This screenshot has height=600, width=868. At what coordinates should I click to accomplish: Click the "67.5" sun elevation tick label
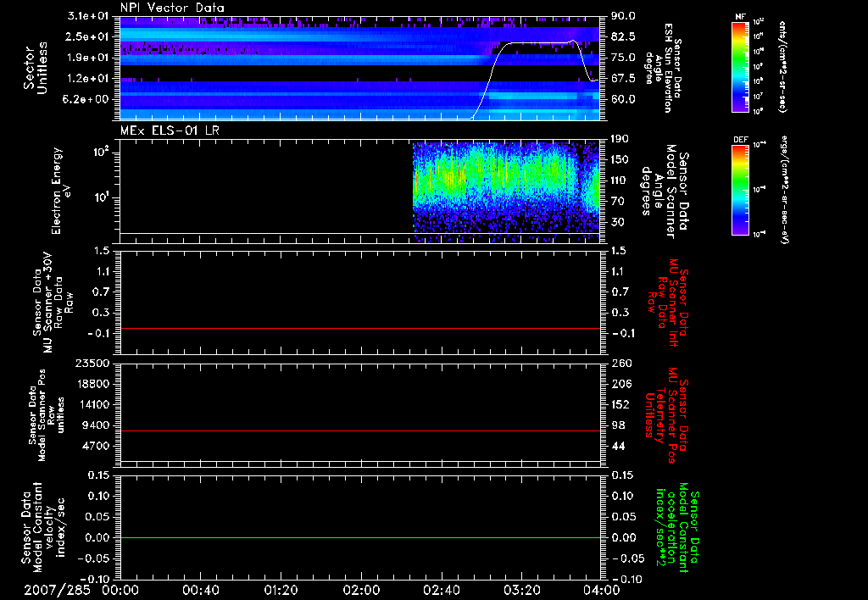tap(623, 79)
